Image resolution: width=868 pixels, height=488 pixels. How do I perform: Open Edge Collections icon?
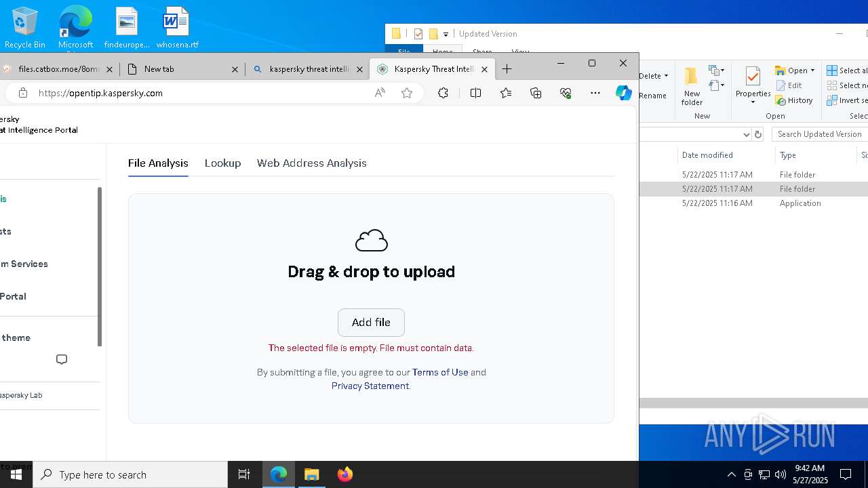pyautogui.click(x=536, y=93)
